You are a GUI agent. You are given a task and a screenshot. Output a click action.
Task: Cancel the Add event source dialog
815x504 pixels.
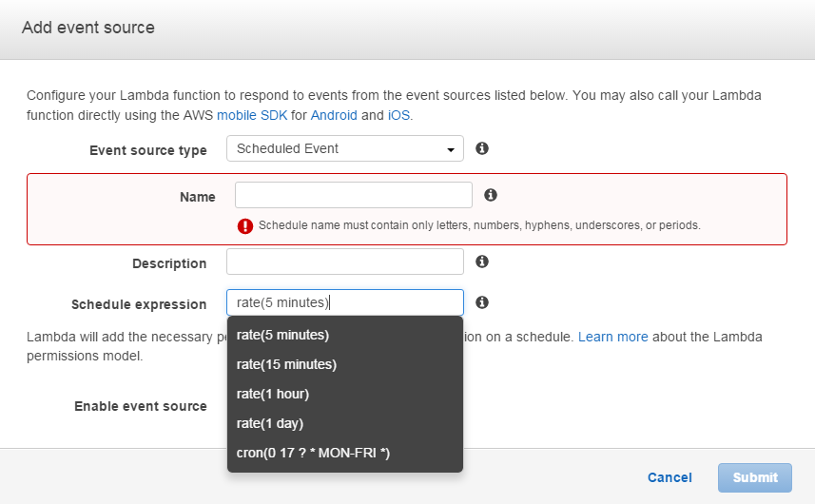click(x=669, y=477)
